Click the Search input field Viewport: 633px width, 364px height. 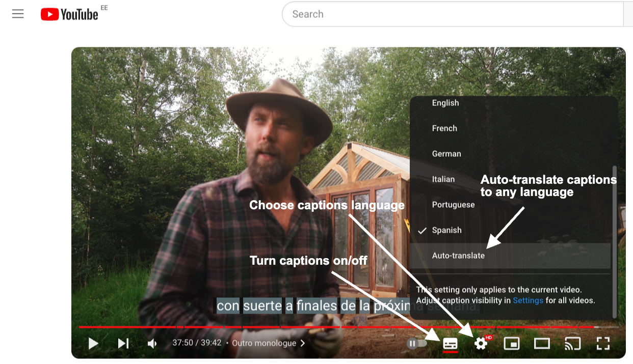point(453,14)
